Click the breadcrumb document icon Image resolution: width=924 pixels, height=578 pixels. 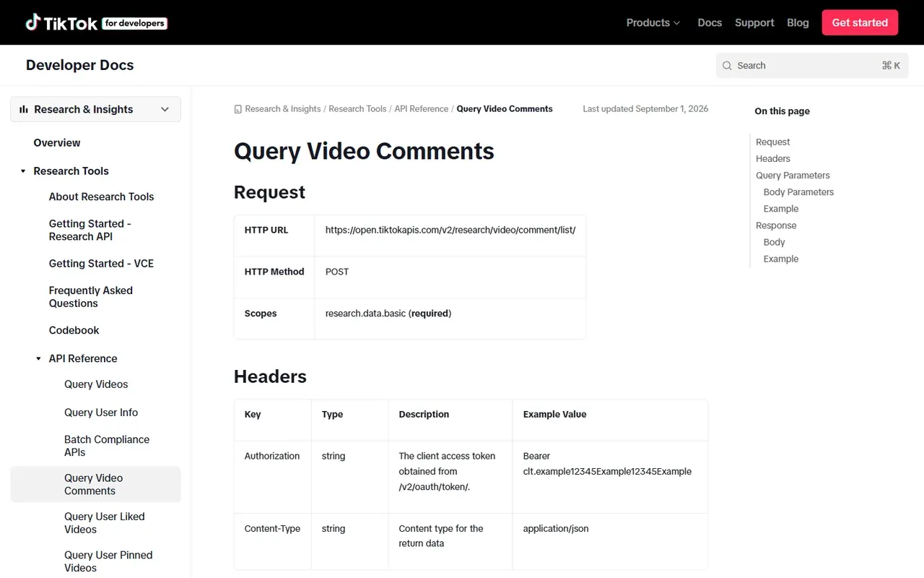tap(238, 109)
